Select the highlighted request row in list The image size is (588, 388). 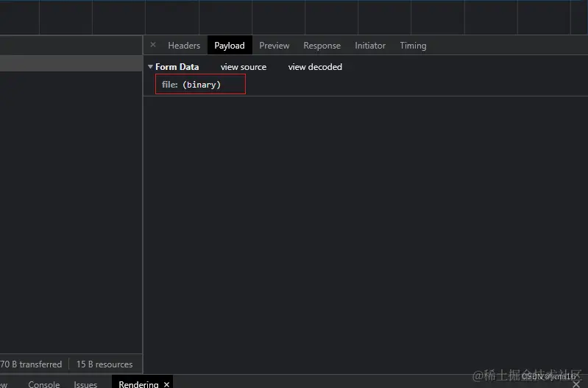[x=71, y=63]
